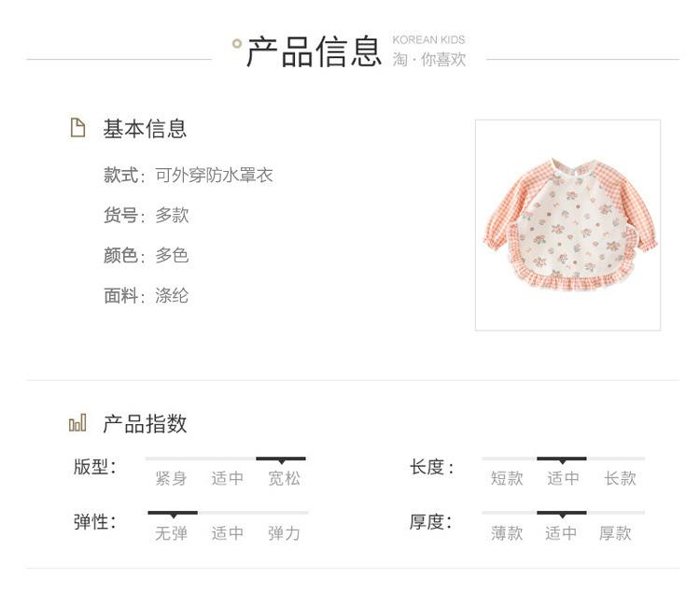Click the document icon beside 基本信息
Image resolution: width=700 pixels, height=594 pixels.
click(x=77, y=128)
